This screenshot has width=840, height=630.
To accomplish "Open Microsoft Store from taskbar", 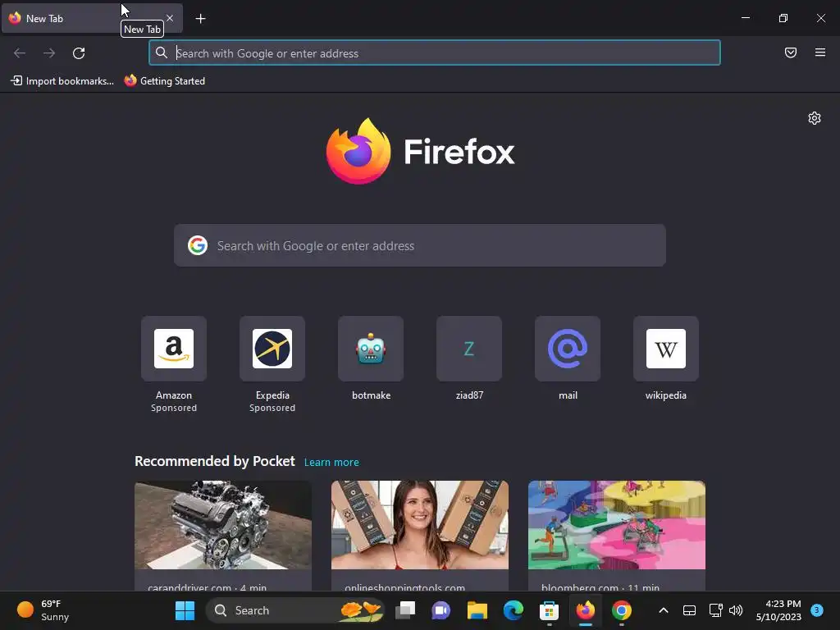I will click(549, 610).
